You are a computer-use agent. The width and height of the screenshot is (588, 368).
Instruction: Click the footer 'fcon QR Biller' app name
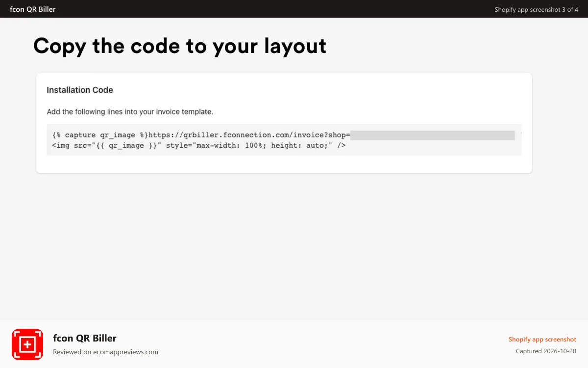coord(85,338)
